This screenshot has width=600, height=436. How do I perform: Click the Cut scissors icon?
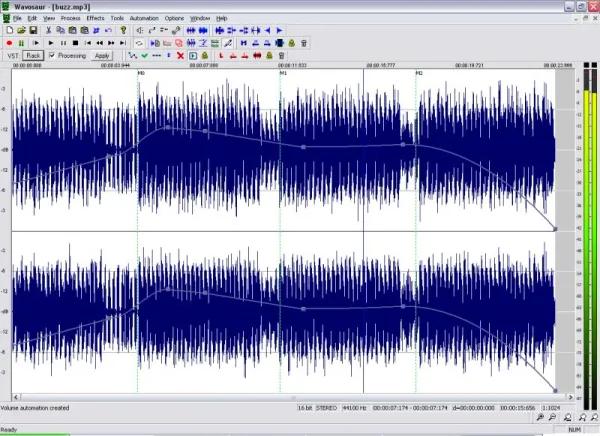[x=48, y=31]
